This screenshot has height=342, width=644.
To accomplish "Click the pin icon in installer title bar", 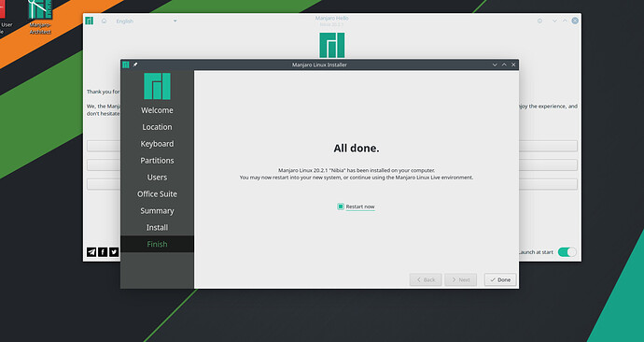I will (135, 64).
